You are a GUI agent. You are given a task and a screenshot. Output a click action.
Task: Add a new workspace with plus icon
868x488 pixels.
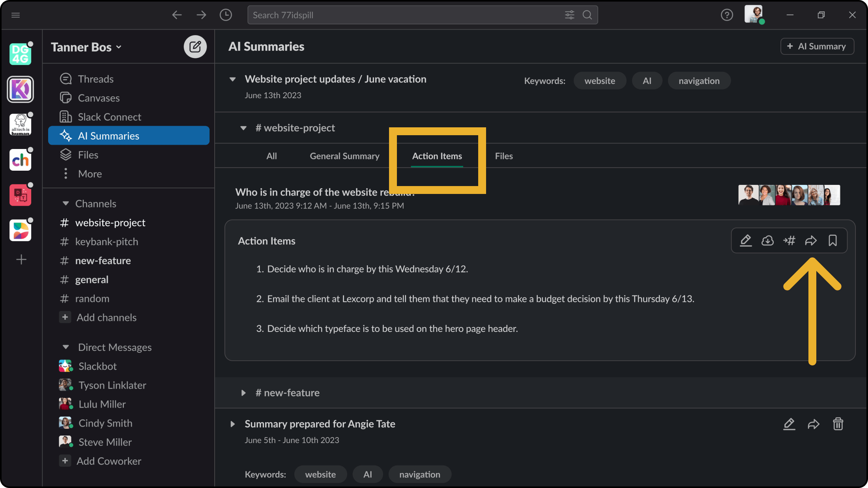coord(21,259)
